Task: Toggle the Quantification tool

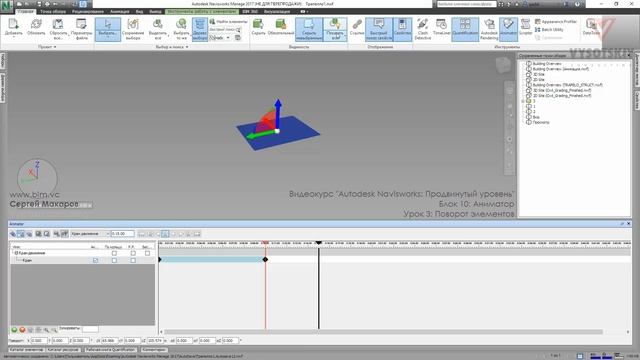Action: click(x=465, y=29)
